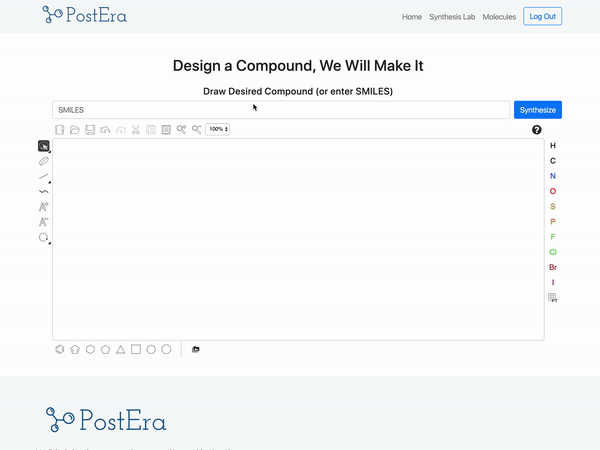Pick the Bromine atom Br

(x=553, y=267)
